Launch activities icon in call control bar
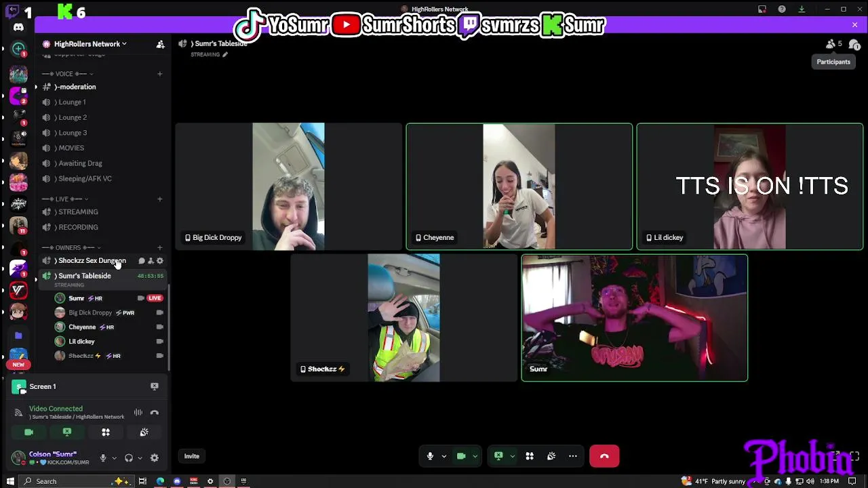Image resolution: width=868 pixels, height=488 pixels. tap(530, 456)
